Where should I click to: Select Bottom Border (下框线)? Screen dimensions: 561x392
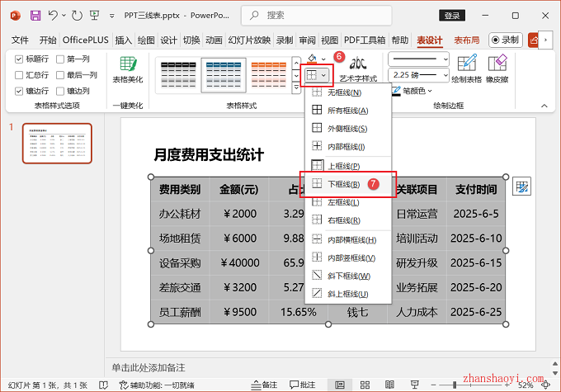click(348, 184)
